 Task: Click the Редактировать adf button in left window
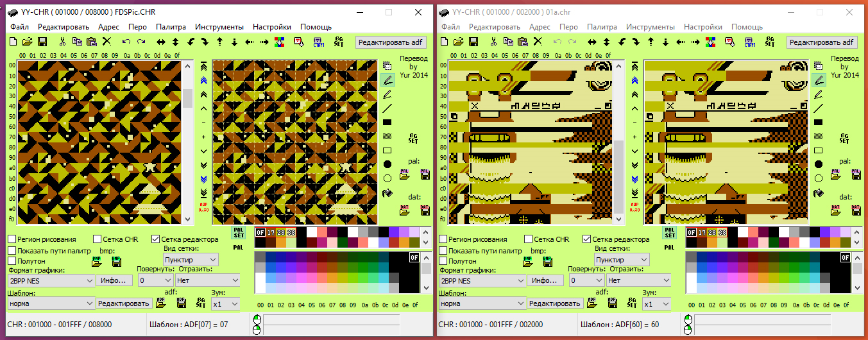[391, 42]
